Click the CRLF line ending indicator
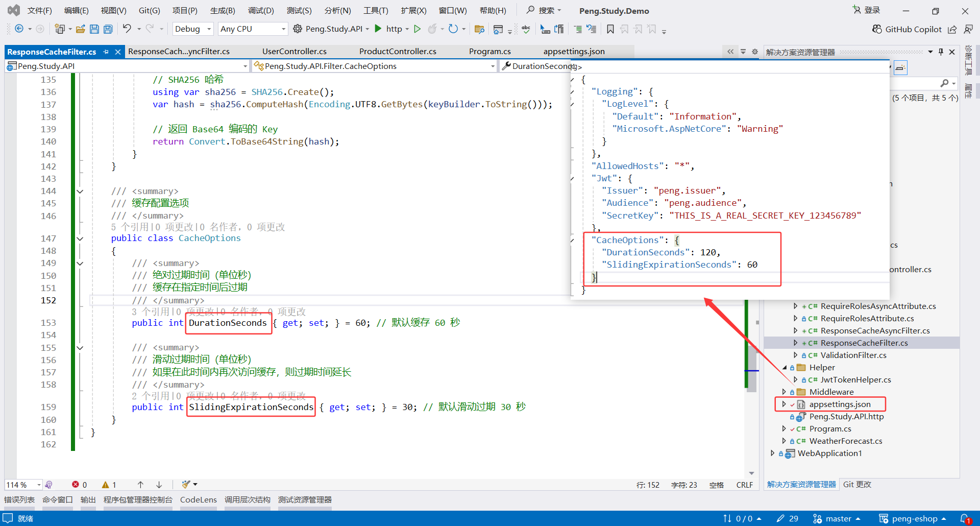980x526 pixels. (745, 485)
